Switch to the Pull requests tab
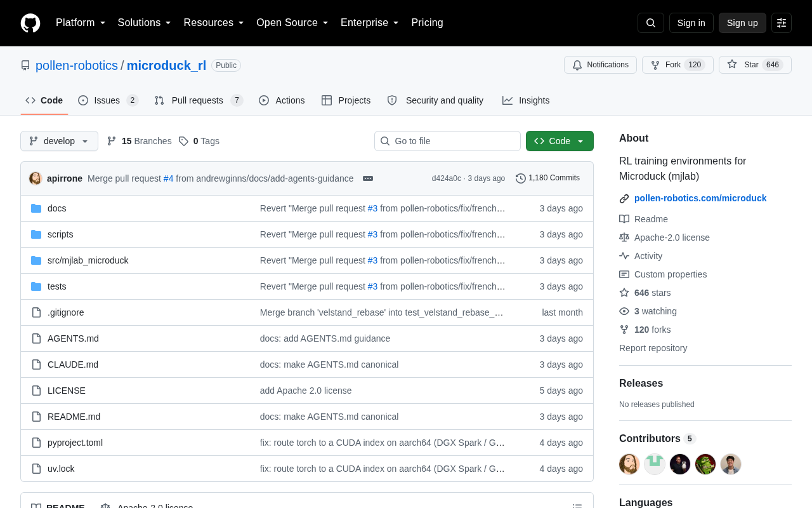 [x=199, y=100]
